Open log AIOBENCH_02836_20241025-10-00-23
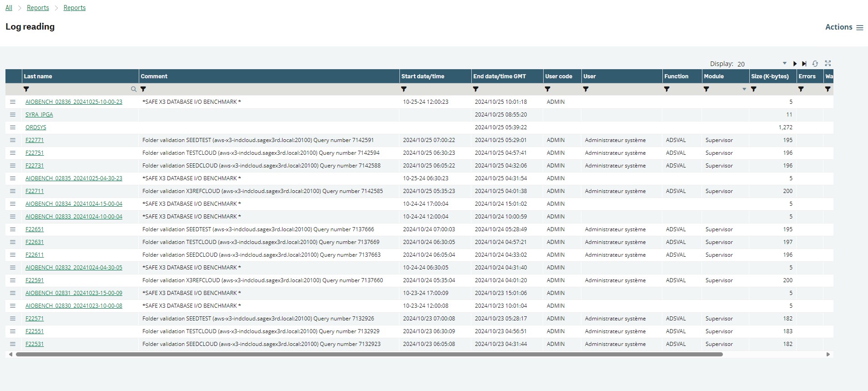 (74, 102)
